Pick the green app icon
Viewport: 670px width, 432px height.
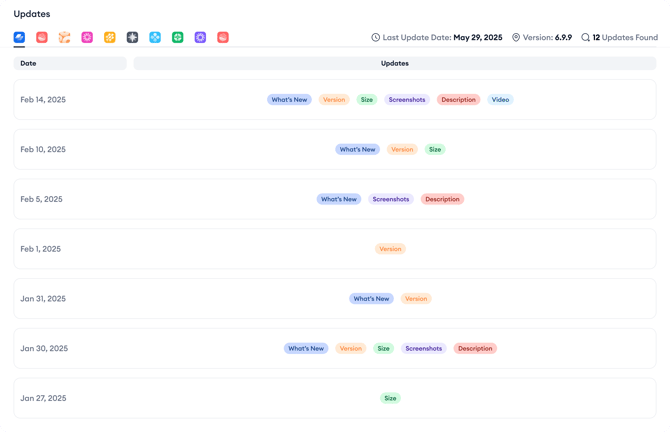pos(178,37)
